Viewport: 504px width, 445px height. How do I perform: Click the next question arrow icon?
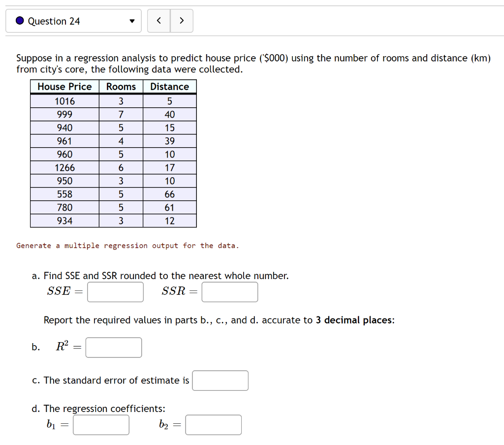point(181,21)
